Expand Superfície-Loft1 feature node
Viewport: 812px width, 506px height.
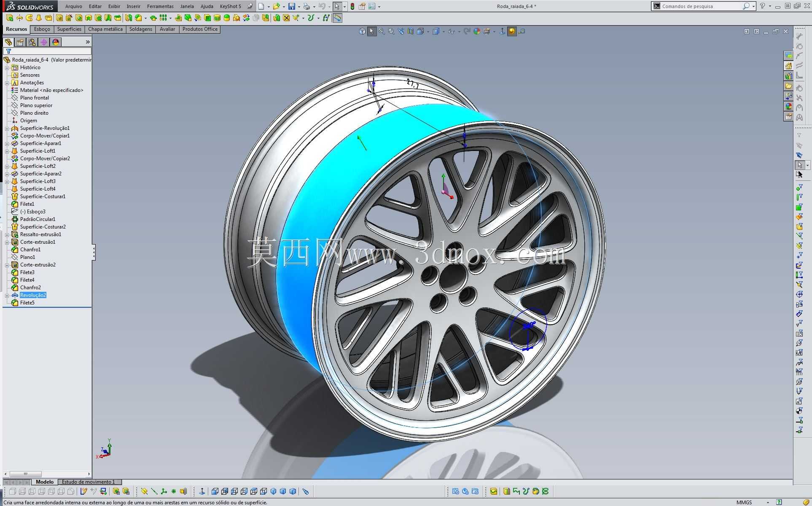tap(7, 151)
